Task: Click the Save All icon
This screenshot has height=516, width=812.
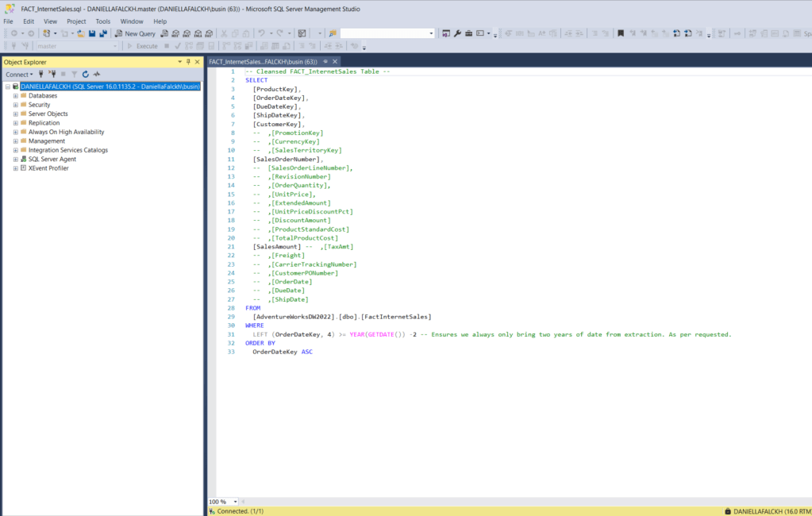Action: click(103, 33)
